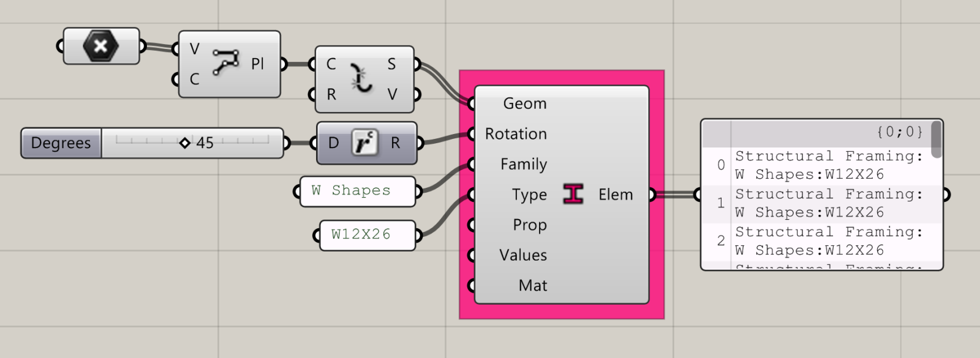This screenshot has width=980, height=358.
Task: Click the Family input grip
Action: [x=470, y=164]
